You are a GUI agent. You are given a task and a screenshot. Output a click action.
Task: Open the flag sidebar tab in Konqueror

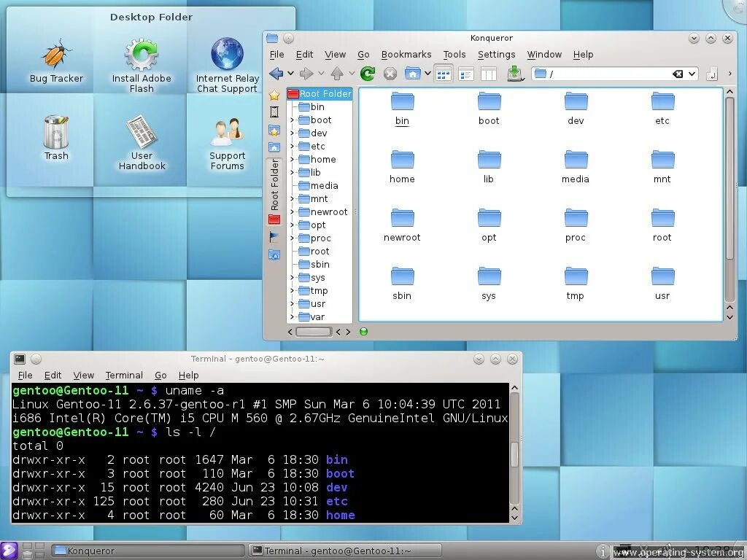pyautogui.click(x=274, y=237)
